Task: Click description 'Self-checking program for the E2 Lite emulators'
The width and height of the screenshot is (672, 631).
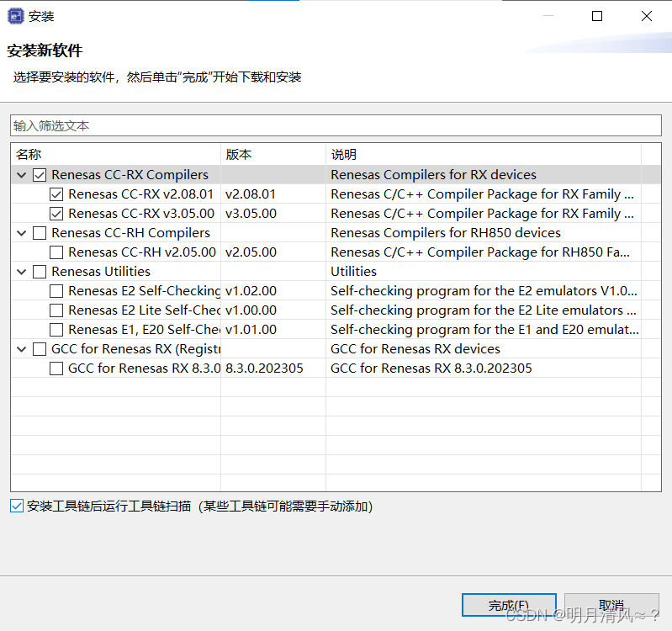Action: 484,310
